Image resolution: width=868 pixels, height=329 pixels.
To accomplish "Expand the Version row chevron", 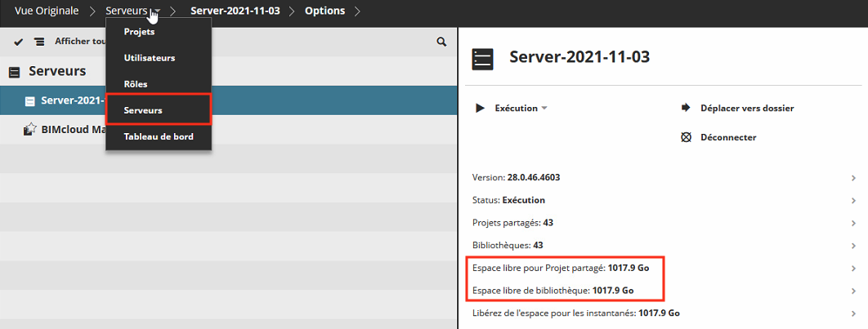I will click(x=854, y=178).
